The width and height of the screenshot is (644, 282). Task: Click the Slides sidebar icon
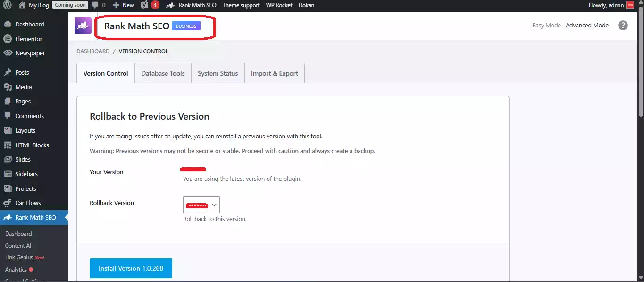tap(8, 159)
